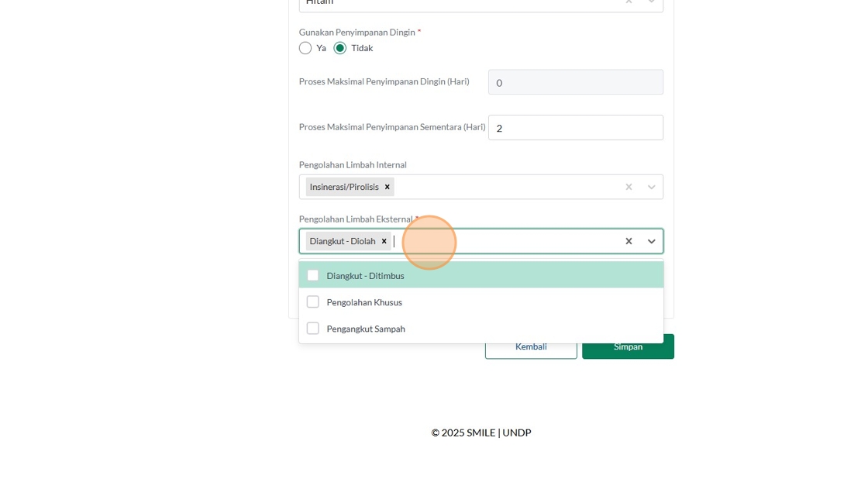Check the Diangkut - Ditimbus checkbox
Viewport: 868px width, 486px height.
(x=313, y=275)
